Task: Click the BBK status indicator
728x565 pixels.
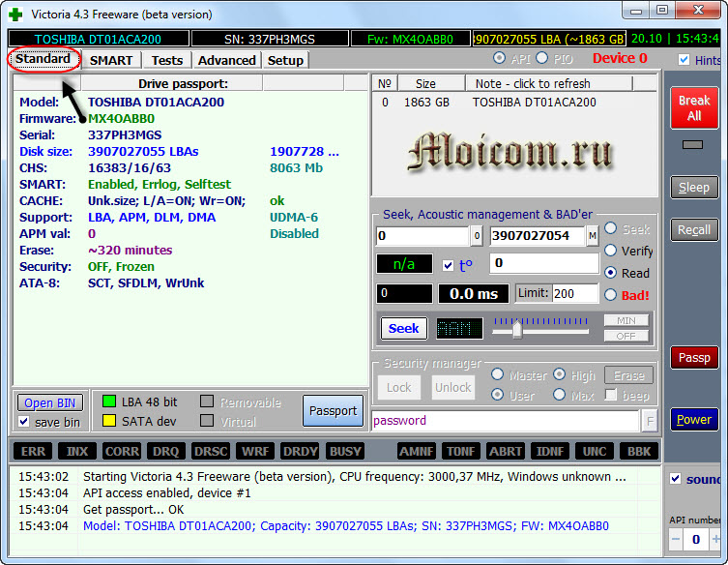Action: point(640,451)
